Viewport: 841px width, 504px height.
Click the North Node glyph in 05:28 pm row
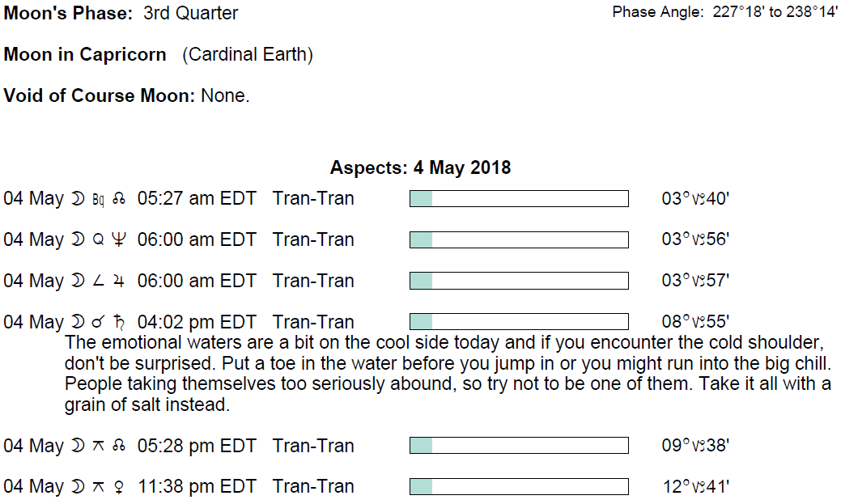point(120,447)
